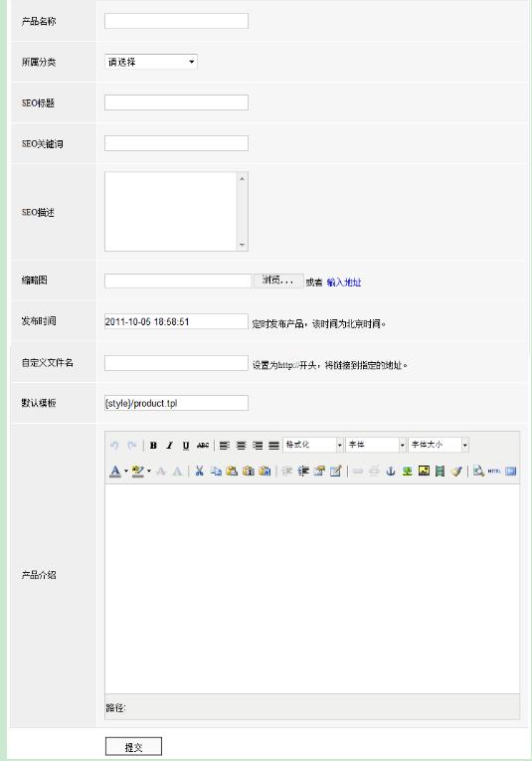Toggle underline formatting in editor

click(186, 445)
